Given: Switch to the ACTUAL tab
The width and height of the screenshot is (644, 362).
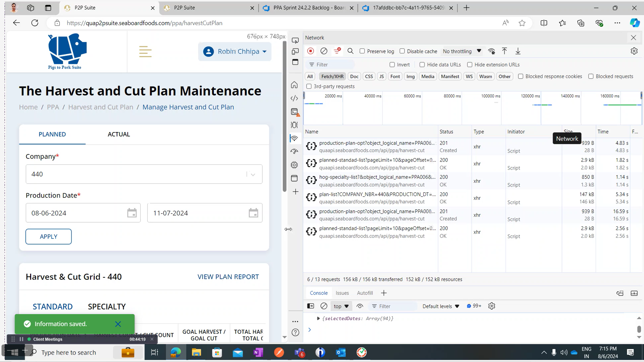Looking at the screenshot, I should 119,134.
